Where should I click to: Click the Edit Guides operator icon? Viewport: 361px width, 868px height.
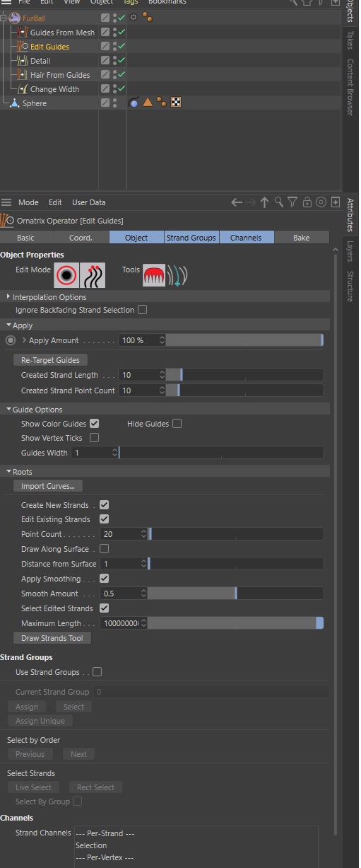tap(23, 47)
